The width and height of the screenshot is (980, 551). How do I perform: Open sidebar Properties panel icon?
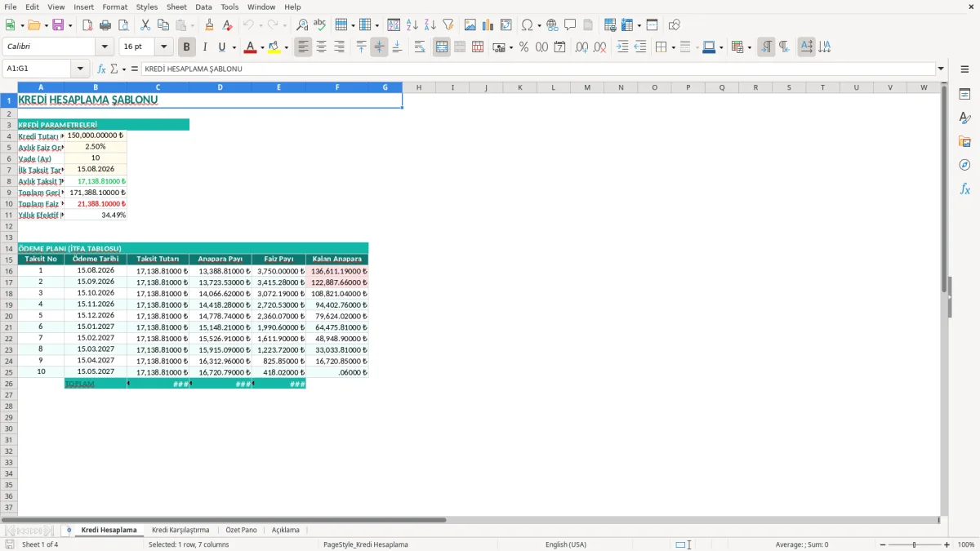pyautogui.click(x=964, y=95)
